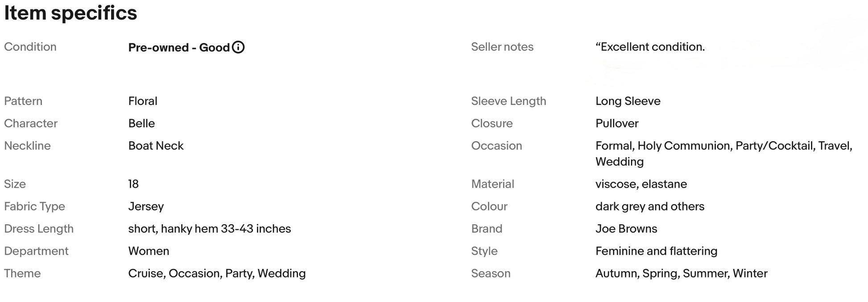Click the Item specifics heading
Viewport: 868px width, 302px height.
coord(70,13)
